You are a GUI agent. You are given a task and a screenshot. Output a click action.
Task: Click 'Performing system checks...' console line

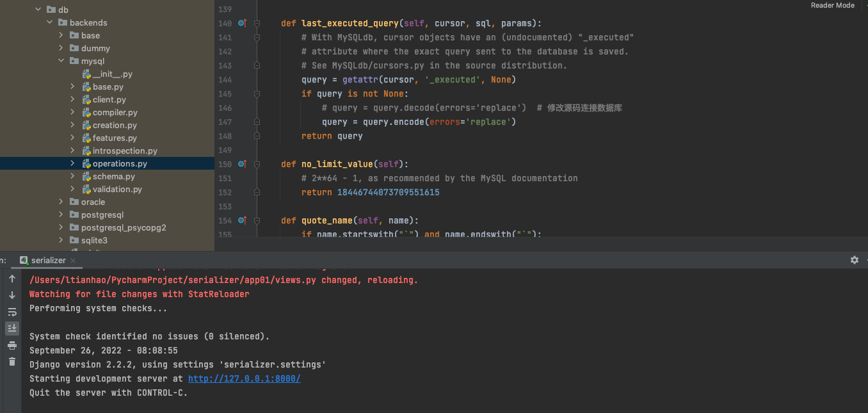pos(99,308)
